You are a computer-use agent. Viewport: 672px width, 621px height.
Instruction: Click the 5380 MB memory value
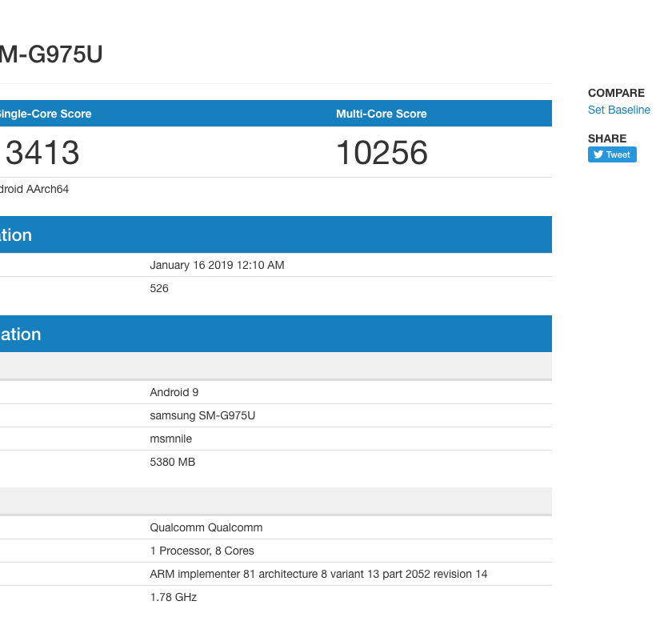pos(172,462)
